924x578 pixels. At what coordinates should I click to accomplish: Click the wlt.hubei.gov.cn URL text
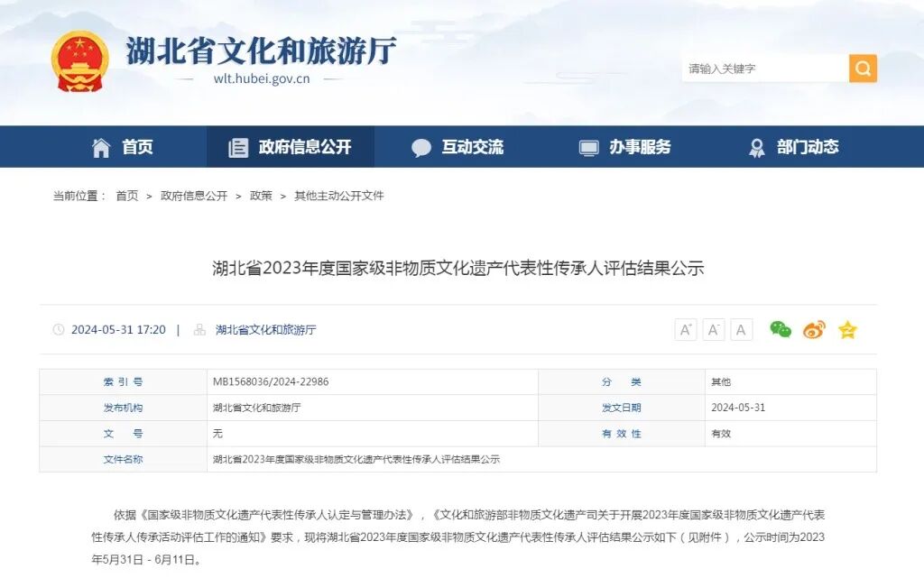coord(262,78)
